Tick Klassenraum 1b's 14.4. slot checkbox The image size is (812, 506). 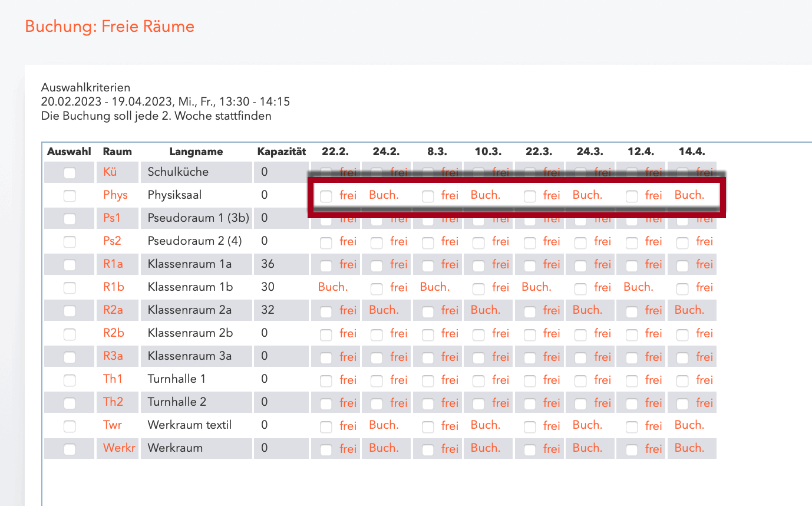682,288
